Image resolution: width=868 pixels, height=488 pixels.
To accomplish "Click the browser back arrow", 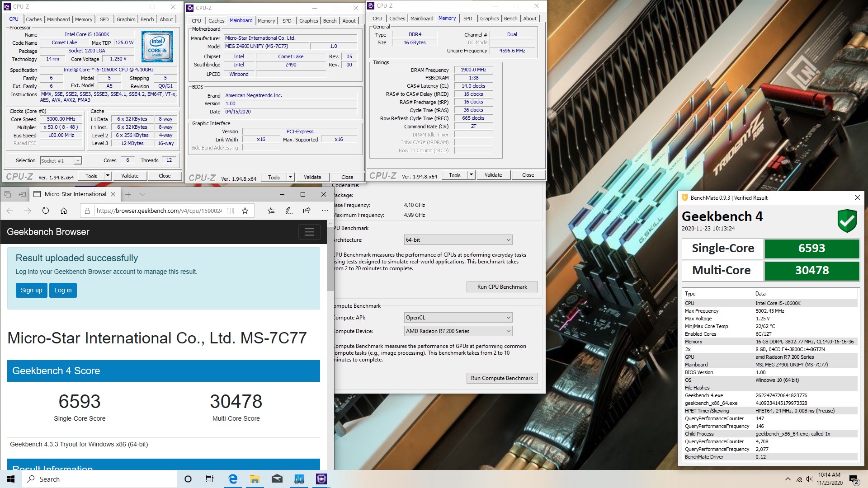I will 10,211.
